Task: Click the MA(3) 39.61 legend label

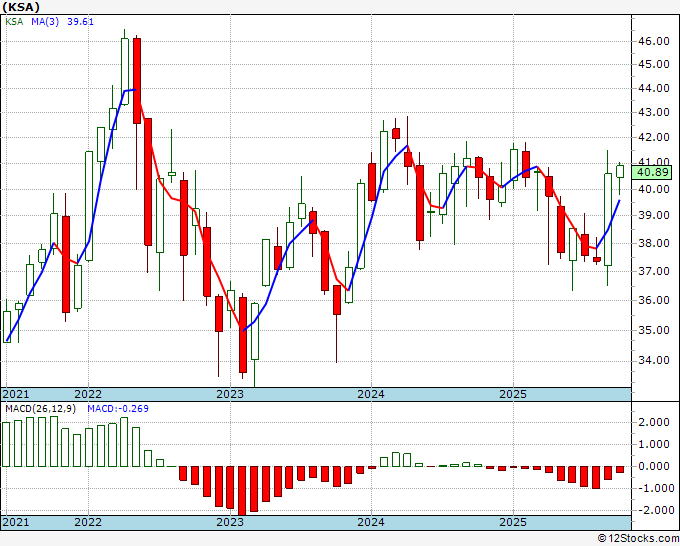Action: click(x=62, y=22)
